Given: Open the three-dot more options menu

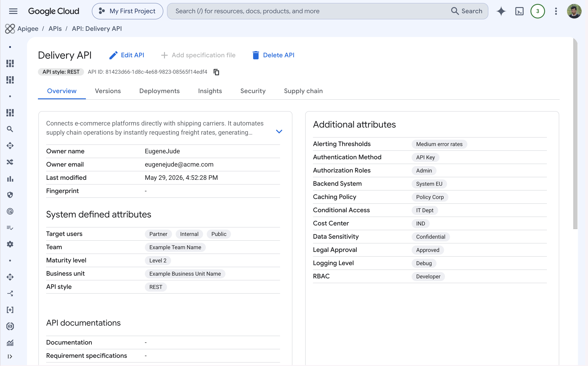Looking at the screenshot, I should click(556, 11).
